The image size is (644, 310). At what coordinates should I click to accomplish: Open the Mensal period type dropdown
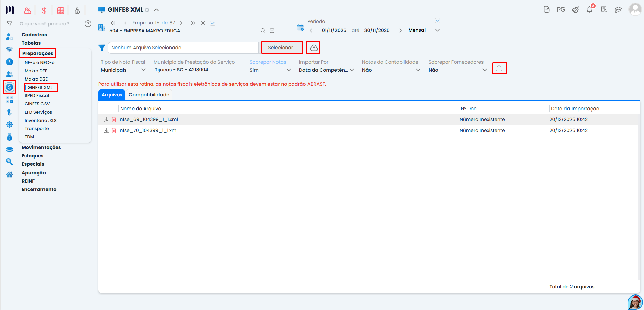click(424, 30)
